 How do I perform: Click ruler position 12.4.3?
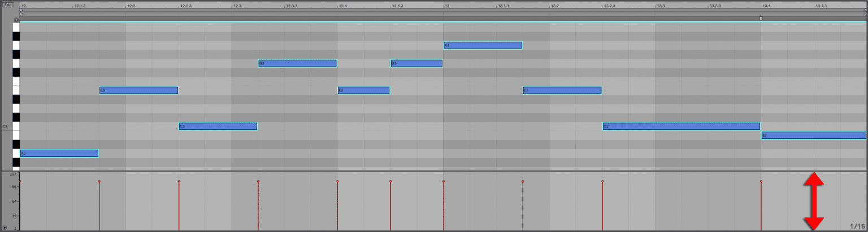coord(397,6)
